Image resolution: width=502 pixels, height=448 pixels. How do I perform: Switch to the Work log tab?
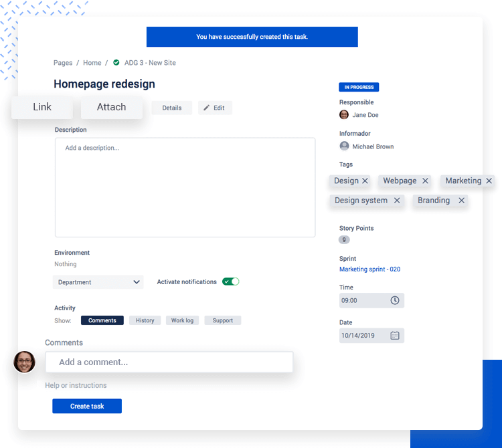click(182, 320)
